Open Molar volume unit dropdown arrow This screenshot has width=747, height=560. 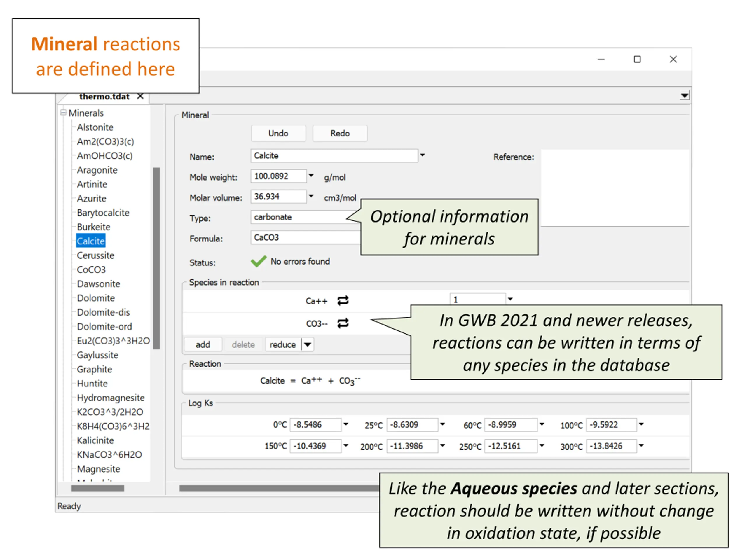[311, 196]
